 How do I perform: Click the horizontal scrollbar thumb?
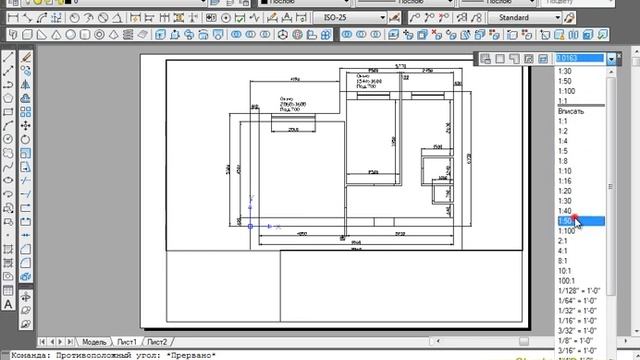pyautogui.click(x=524, y=341)
